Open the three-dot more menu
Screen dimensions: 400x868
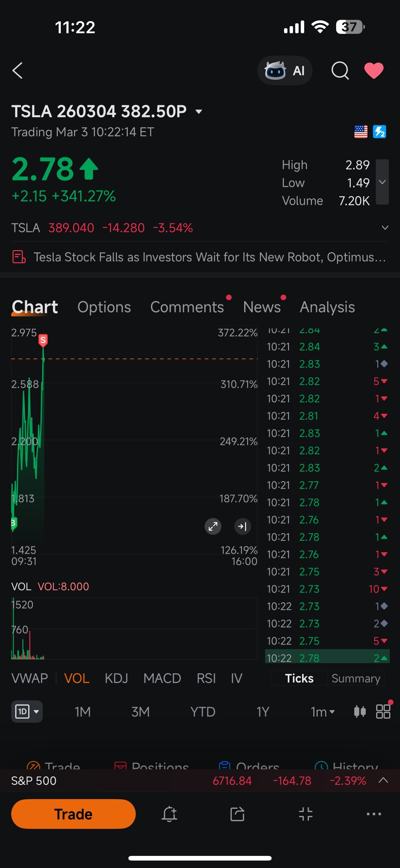point(374,814)
